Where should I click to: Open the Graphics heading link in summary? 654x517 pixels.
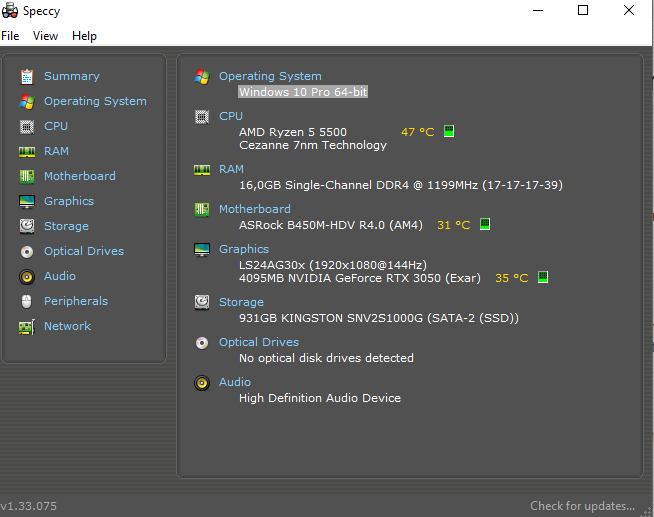point(244,249)
